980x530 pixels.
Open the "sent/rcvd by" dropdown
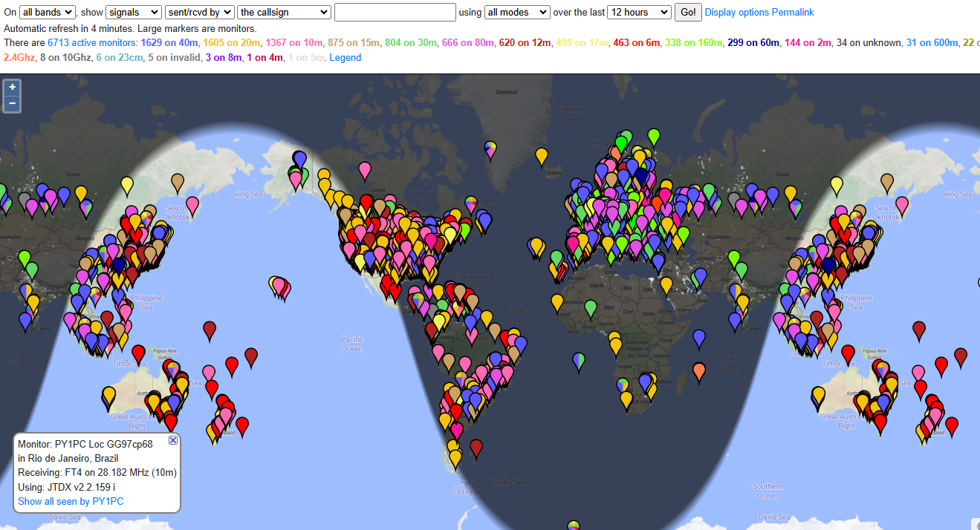pyautogui.click(x=200, y=12)
